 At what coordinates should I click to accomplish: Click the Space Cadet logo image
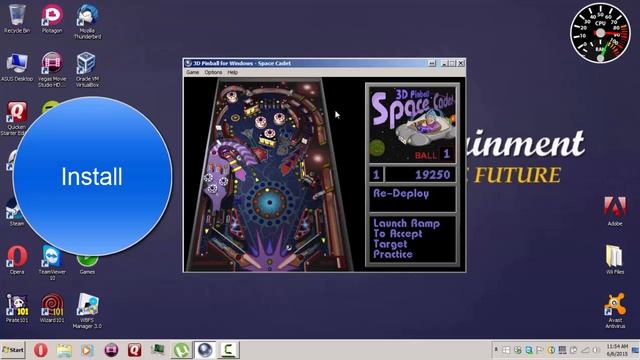(x=412, y=124)
